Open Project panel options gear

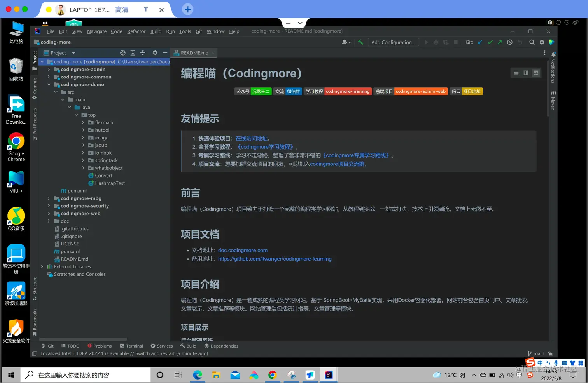tap(155, 53)
